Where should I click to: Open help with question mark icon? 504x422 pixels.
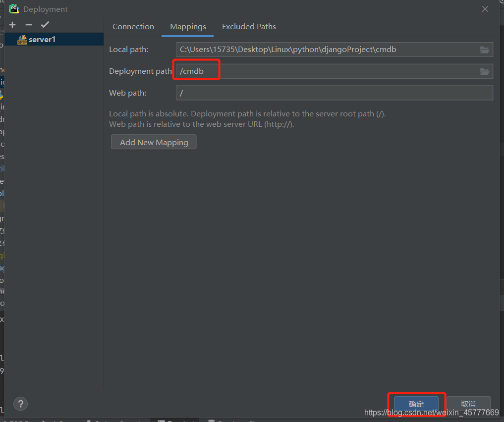coord(21,404)
